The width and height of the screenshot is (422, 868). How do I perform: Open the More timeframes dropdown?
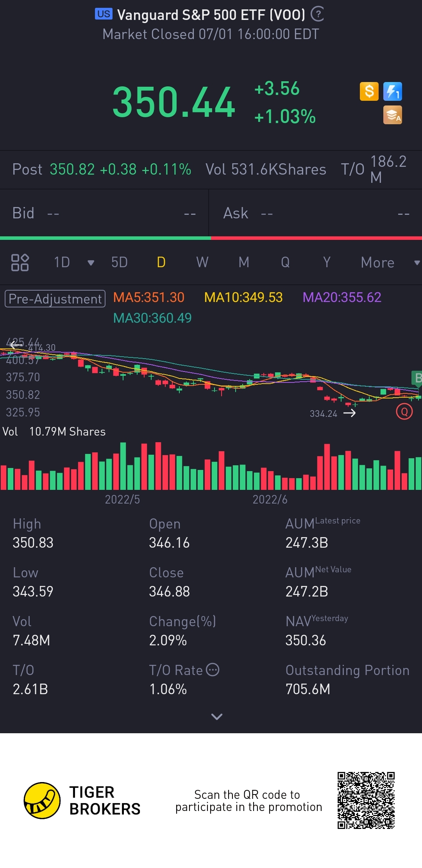[390, 263]
